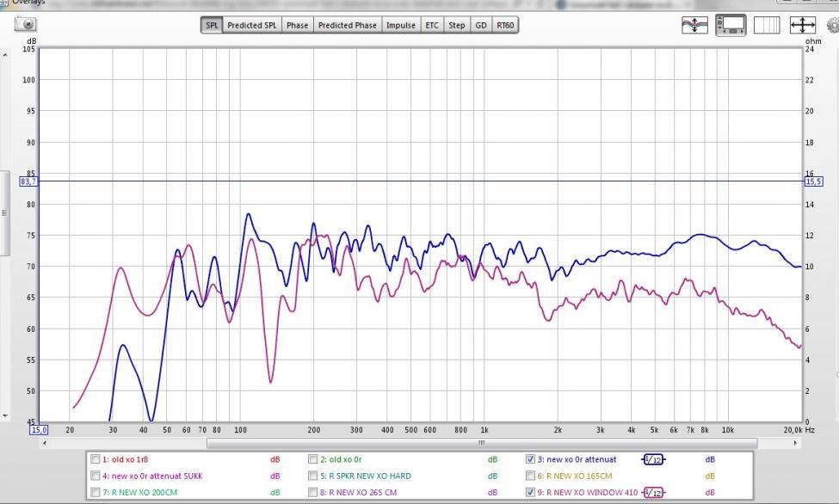Screen dimensions: 839x504
Task: Enable the '1: old xo 1r8' trace checkbox
Action: point(96,459)
